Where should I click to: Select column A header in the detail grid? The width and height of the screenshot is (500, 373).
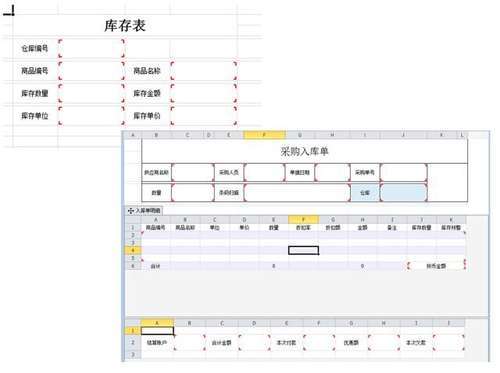tap(156, 220)
